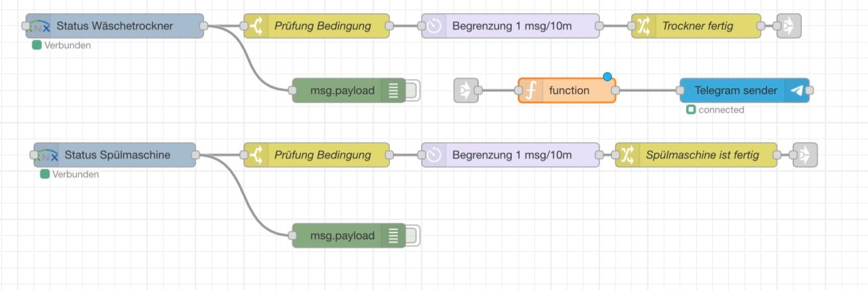Toggle the lower msg.payload debug node button
The width and height of the screenshot is (868, 290).
412,235
